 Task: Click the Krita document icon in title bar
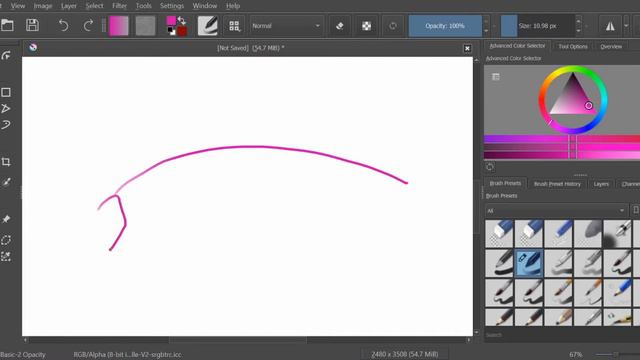pos(33,48)
